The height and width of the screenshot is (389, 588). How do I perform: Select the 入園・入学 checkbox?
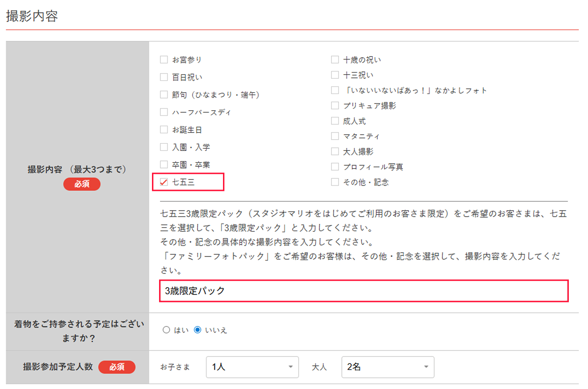click(164, 147)
